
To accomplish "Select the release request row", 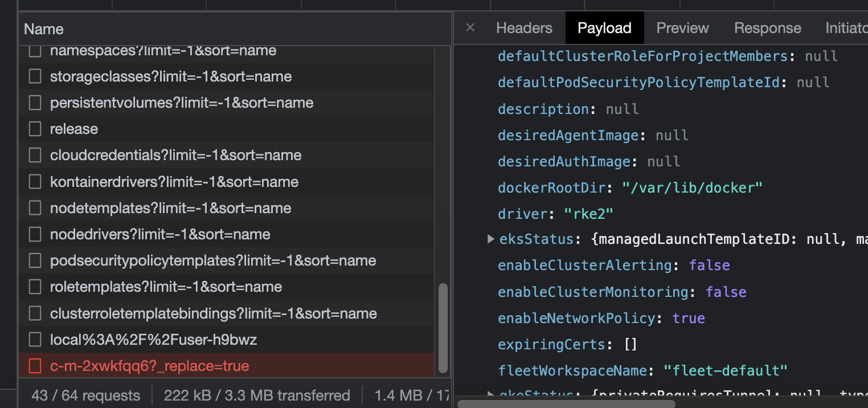I will click(x=227, y=129).
